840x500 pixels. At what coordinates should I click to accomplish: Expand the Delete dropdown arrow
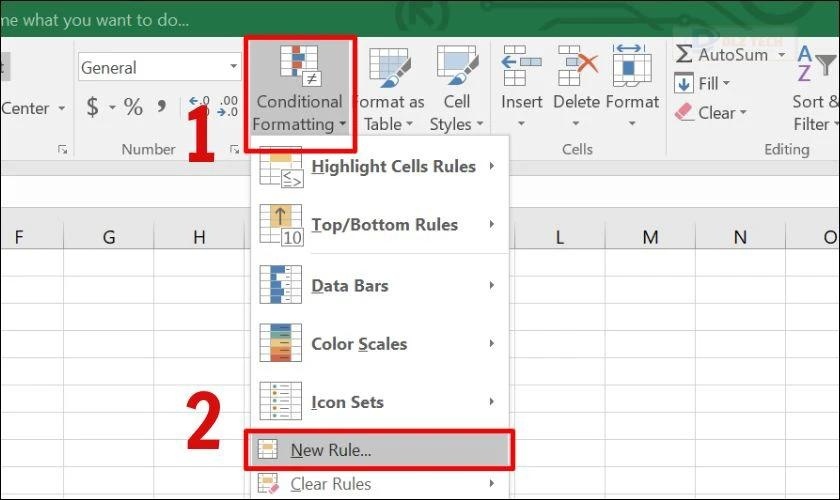[x=576, y=124]
